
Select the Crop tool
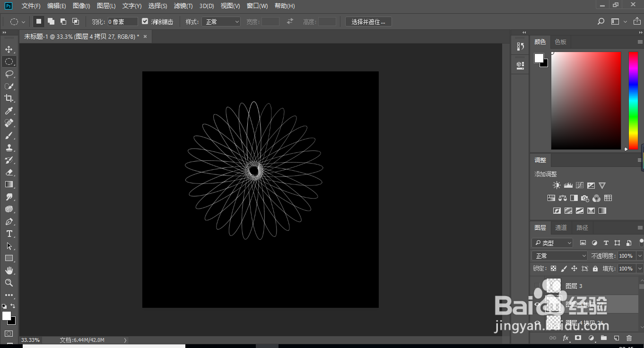9,98
